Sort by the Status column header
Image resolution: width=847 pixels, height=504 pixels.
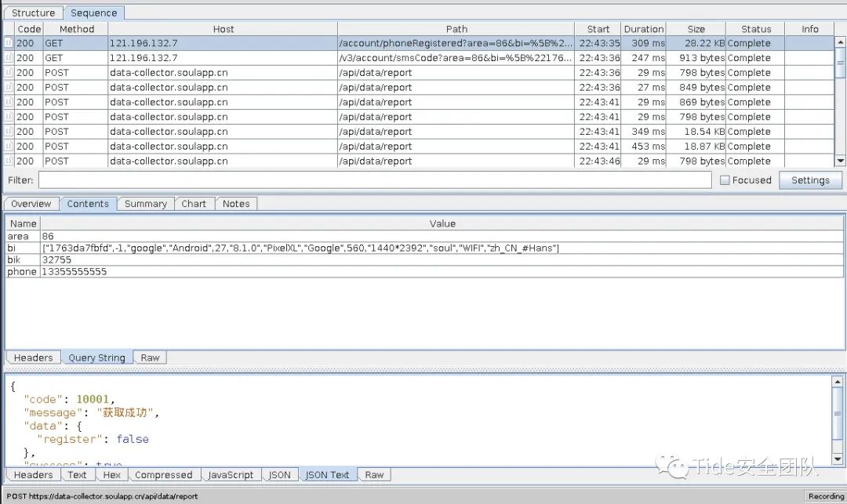[756, 29]
